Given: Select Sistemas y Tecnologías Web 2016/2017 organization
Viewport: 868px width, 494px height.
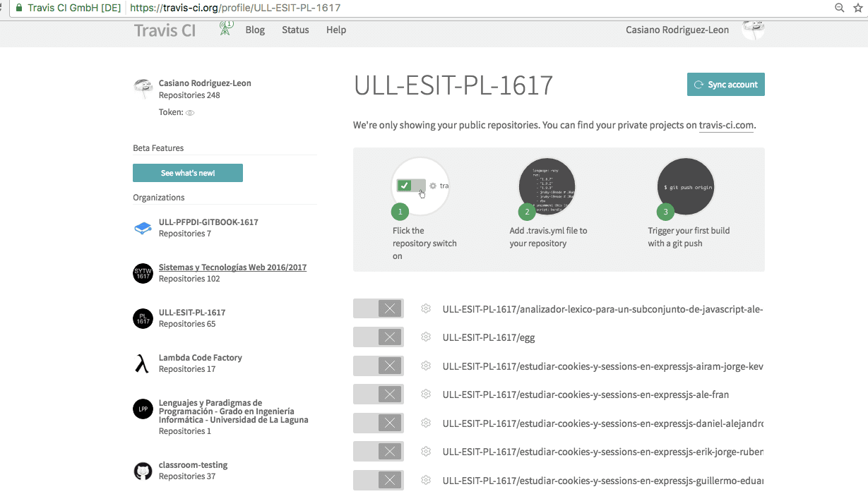Looking at the screenshot, I should (232, 267).
